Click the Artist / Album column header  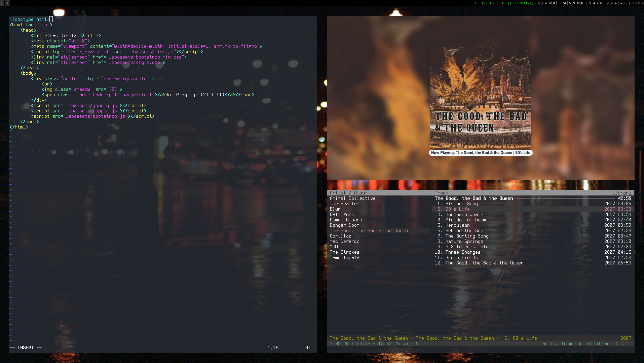(348, 193)
